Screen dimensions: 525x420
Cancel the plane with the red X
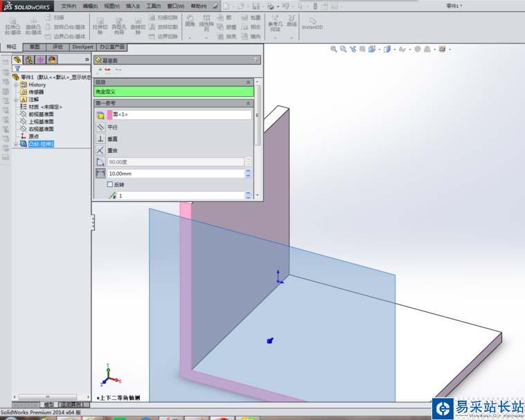click(x=107, y=70)
